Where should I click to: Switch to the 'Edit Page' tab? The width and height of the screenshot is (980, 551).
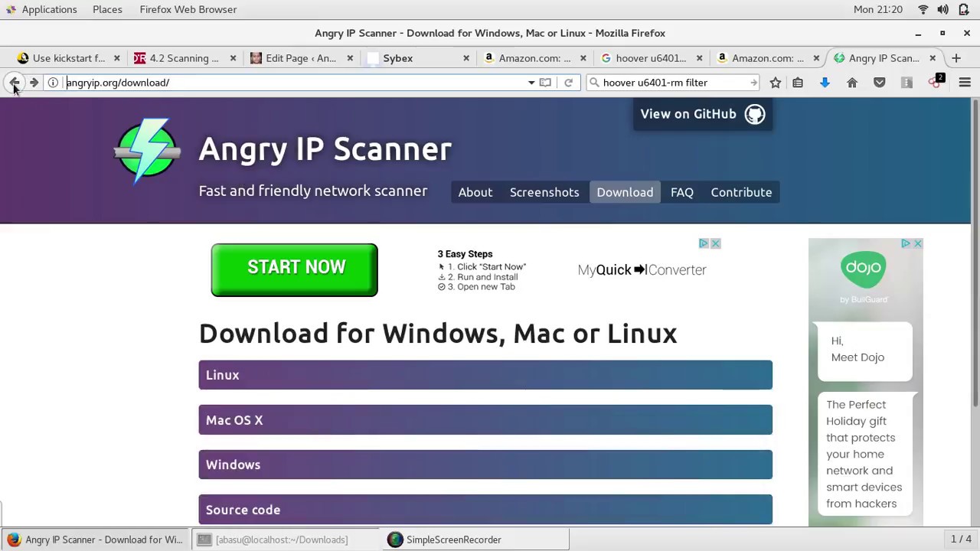click(x=300, y=58)
